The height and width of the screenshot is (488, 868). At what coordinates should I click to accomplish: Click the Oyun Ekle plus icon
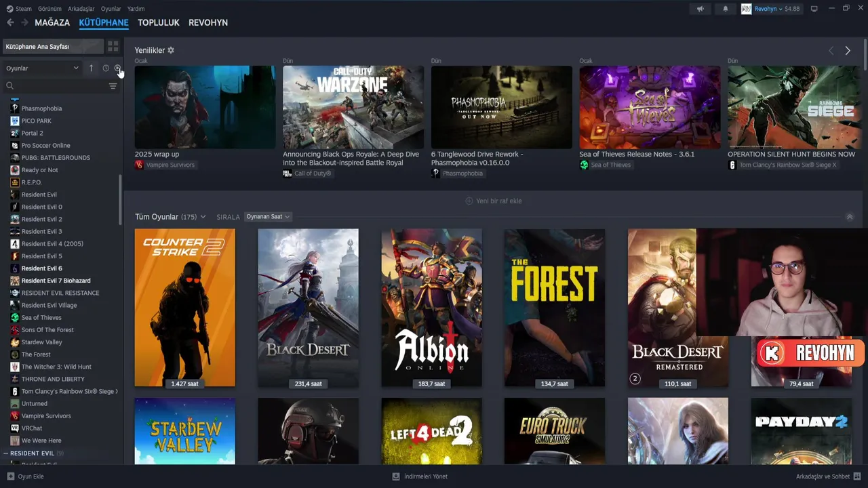click(x=10, y=476)
